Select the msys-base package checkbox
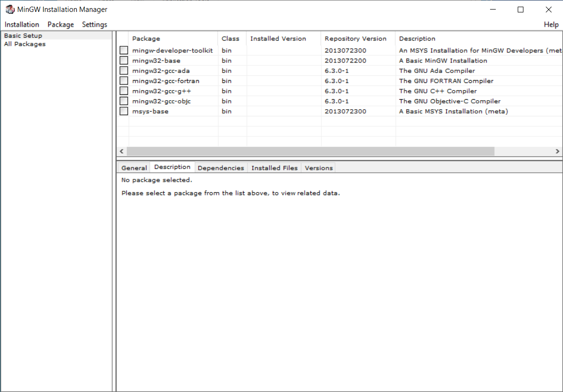This screenshot has height=392, width=563. click(124, 111)
